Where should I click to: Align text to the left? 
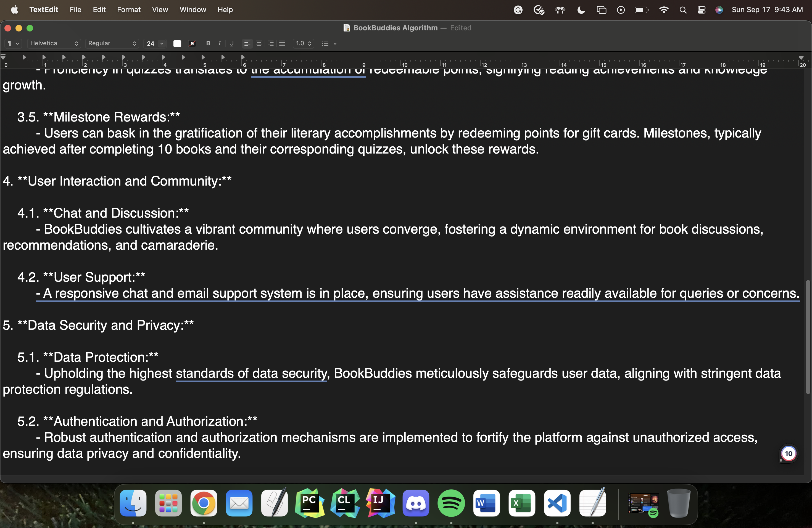(x=247, y=43)
